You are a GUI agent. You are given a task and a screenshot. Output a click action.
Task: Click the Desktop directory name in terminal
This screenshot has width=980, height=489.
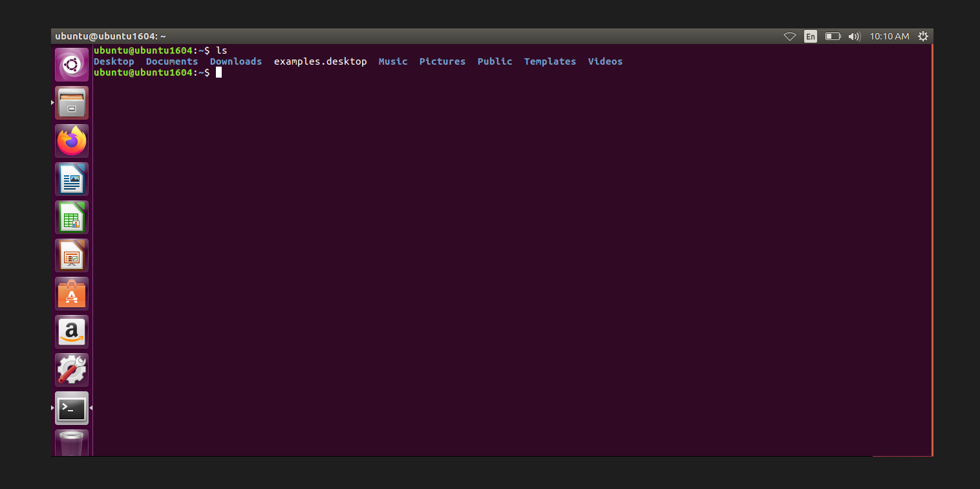[x=114, y=61]
